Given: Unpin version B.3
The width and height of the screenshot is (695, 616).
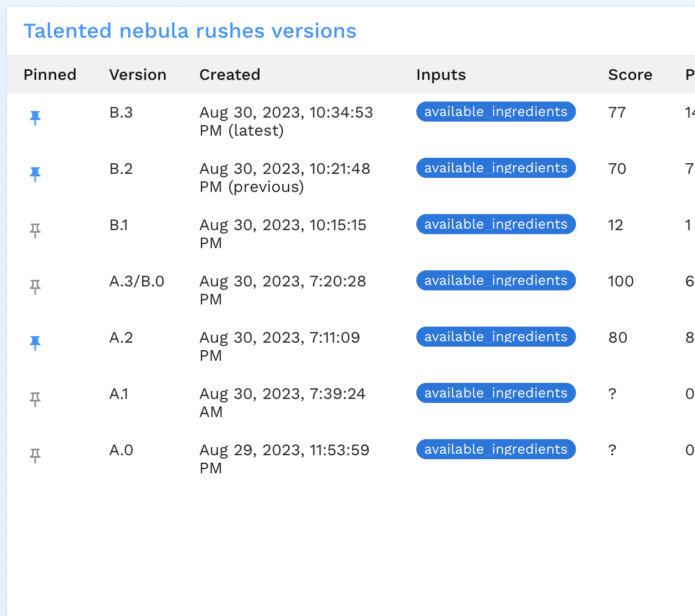Looking at the screenshot, I should (x=35, y=118).
